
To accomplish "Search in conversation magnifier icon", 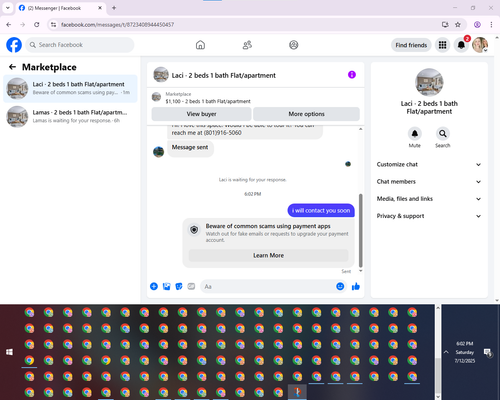I will click(x=443, y=134).
